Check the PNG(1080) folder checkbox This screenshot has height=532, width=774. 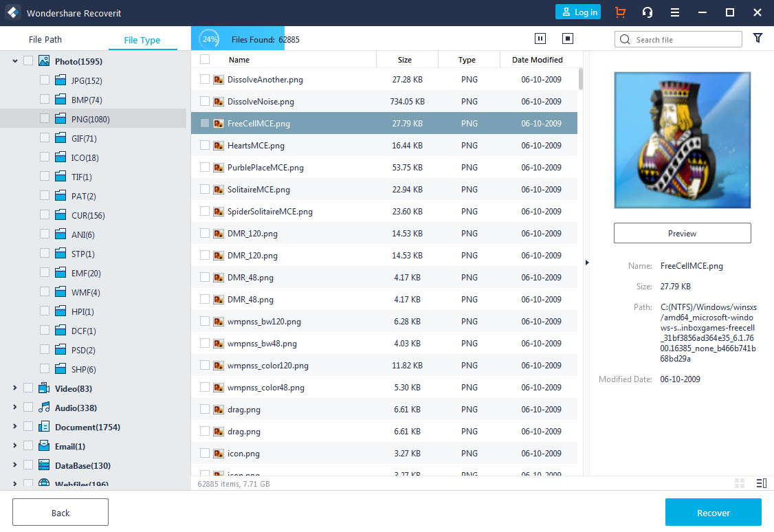pyautogui.click(x=45, y=118)
